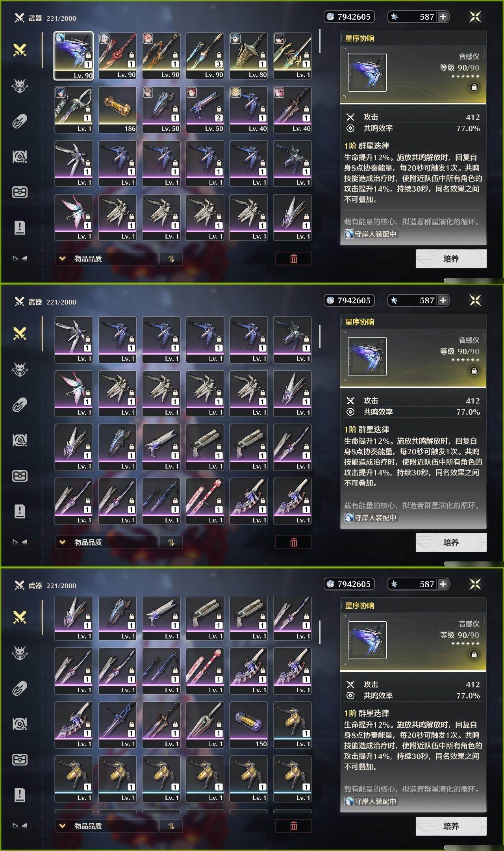Expand the 物品品质 dropdown in third screenshot
504x851 pixels.
pyautogui.click(x=106, y=826)
